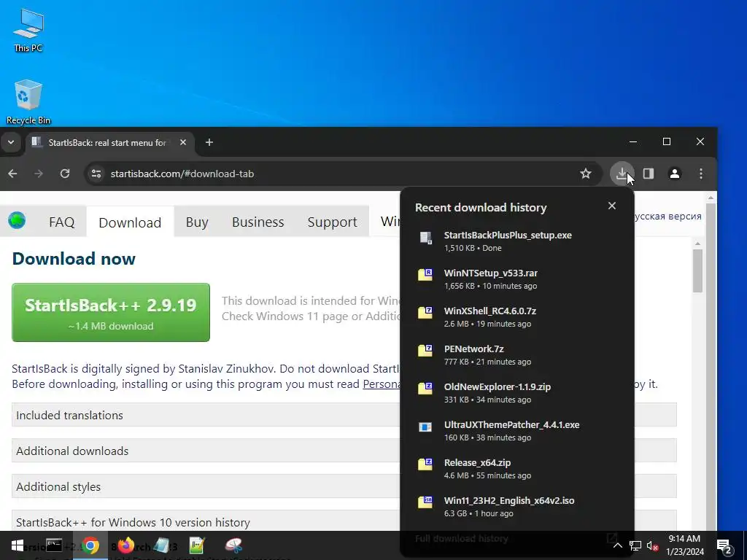
Task: Click the OldNewExplorer-1.1.9.zip file icon
Action: click(425, 388)
